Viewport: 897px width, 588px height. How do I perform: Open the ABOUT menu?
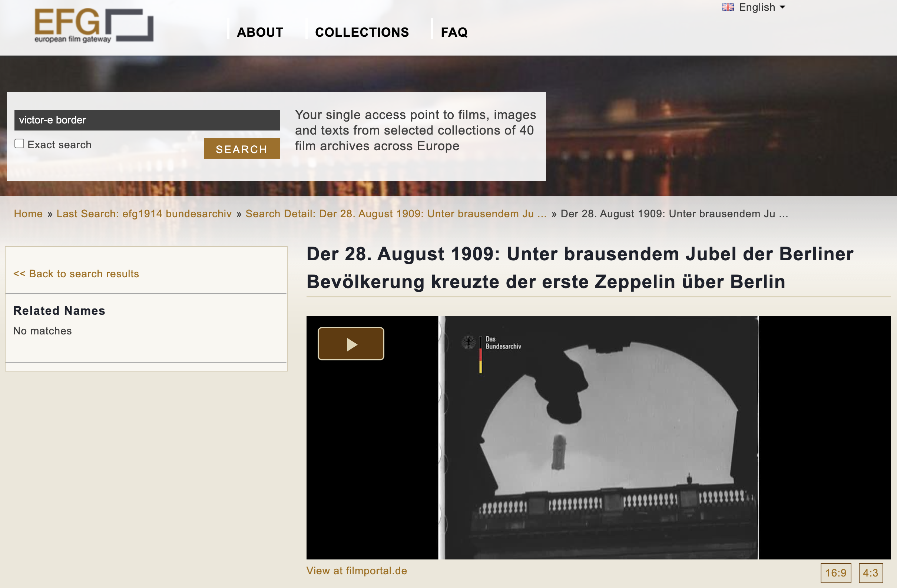[x=260, y=32]
